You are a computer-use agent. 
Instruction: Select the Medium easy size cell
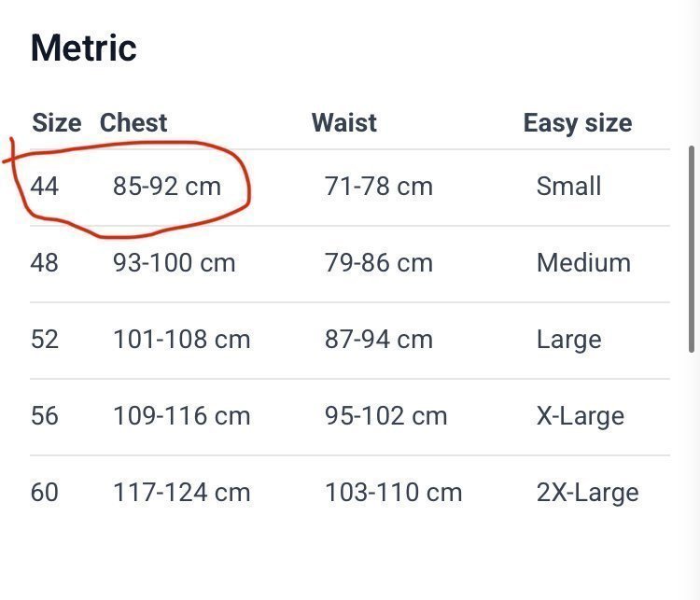click(x=584, y=262)
